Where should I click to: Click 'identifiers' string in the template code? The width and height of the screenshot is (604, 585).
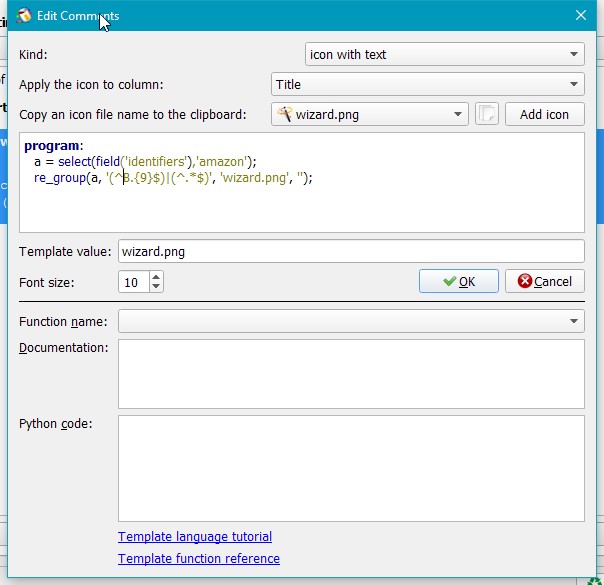pos(156,161)
